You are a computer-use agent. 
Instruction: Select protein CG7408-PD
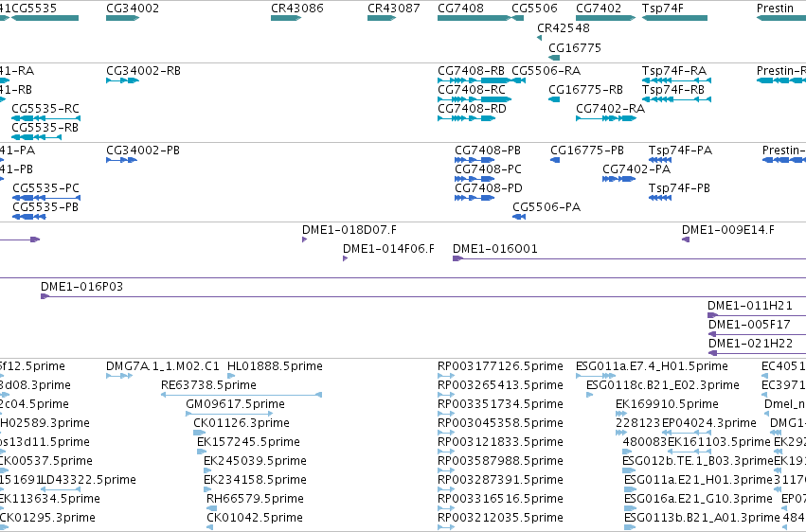point(475,198)
